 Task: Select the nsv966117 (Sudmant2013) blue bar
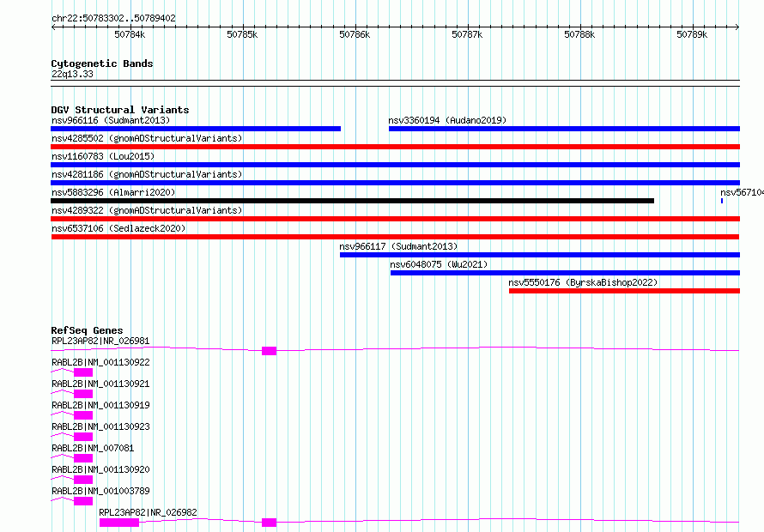coord(540,255)
